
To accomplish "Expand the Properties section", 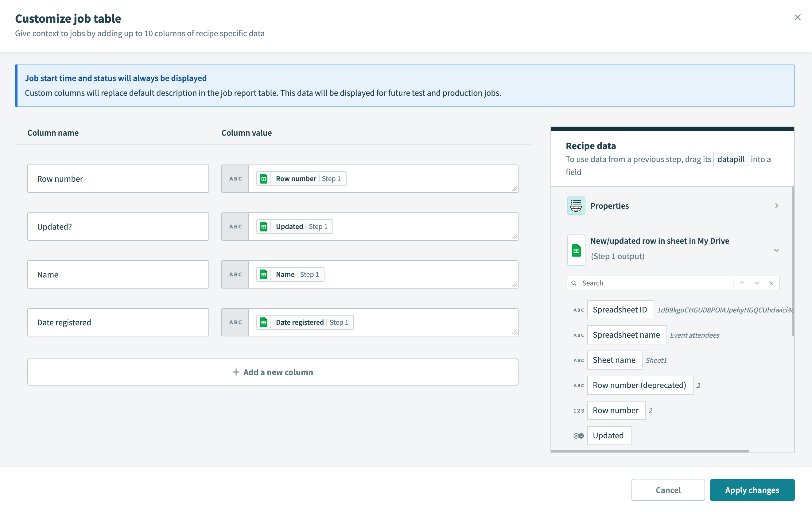I will click(x=777, y=206).
